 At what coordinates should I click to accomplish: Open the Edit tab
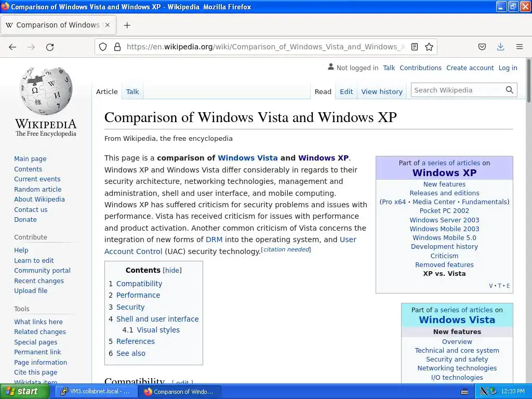[346, 91]
